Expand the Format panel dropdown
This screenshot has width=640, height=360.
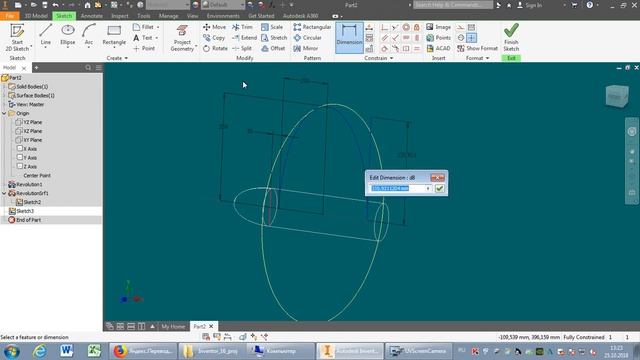pyautogui.click(x=478, y=58)
